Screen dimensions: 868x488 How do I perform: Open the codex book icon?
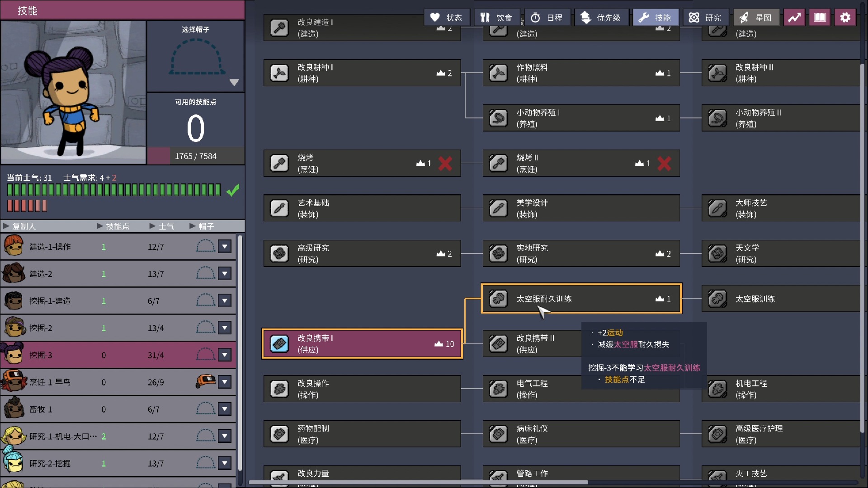click(x=820, y=18)
